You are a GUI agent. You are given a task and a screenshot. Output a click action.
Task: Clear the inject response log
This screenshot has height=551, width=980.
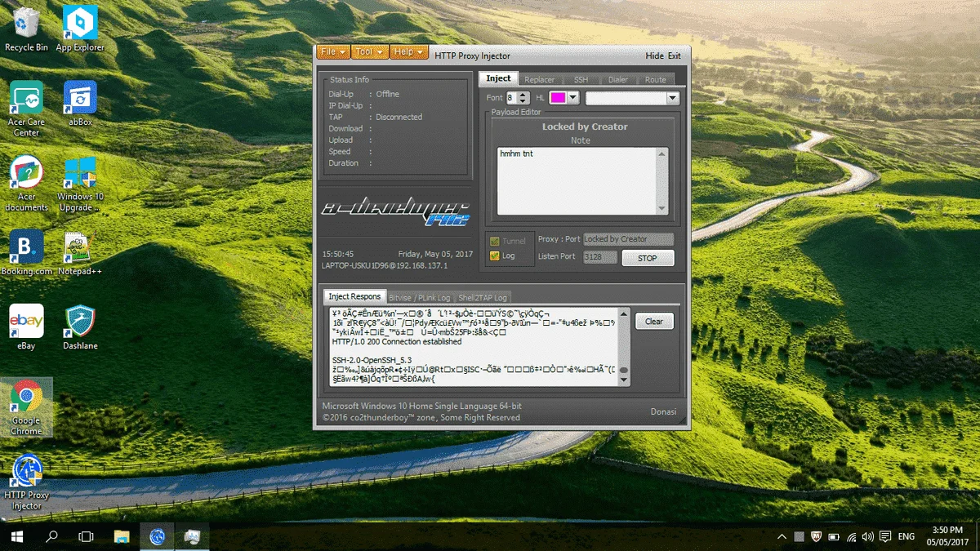654,322
